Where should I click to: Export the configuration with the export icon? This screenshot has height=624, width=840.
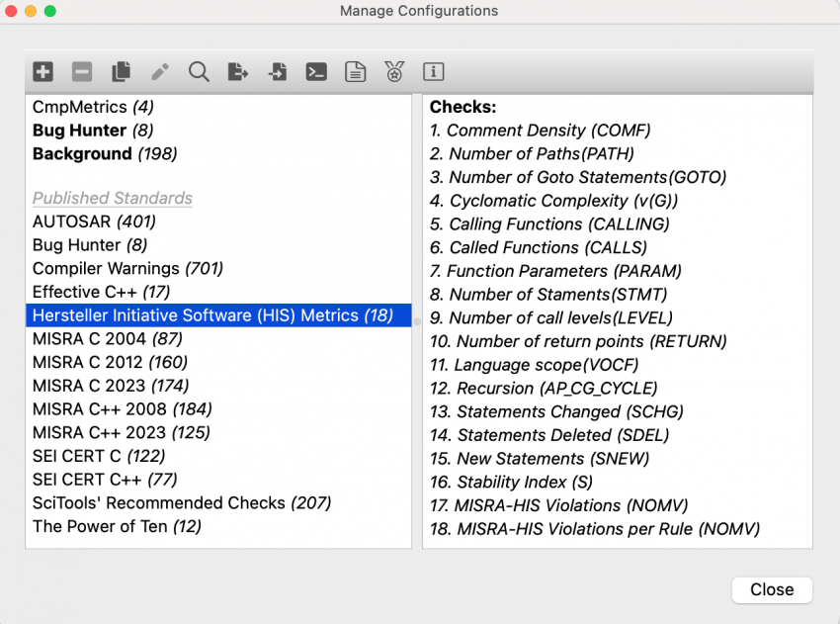[237, 71]
